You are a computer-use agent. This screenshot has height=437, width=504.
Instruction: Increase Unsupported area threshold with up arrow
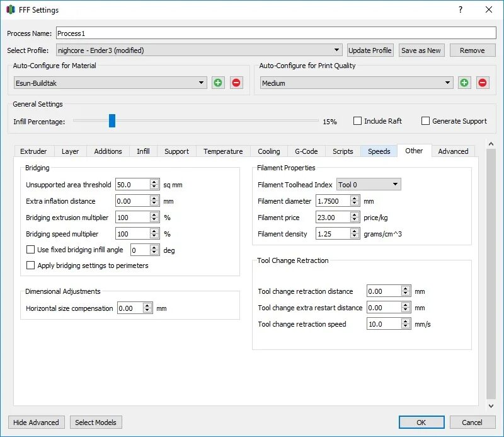pyautogui.click(x=154, y=182)
